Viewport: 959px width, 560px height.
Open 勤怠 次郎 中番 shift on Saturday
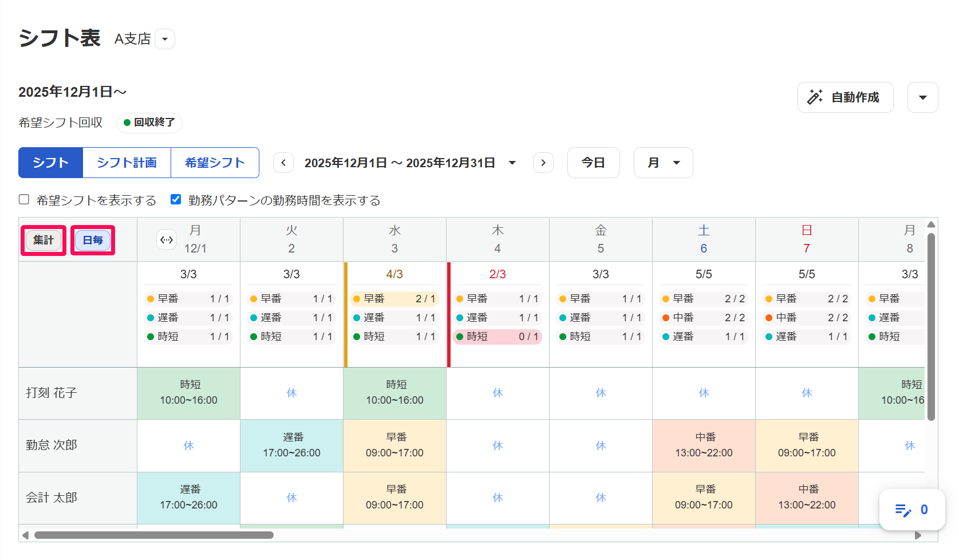click(x=704, y=445)
